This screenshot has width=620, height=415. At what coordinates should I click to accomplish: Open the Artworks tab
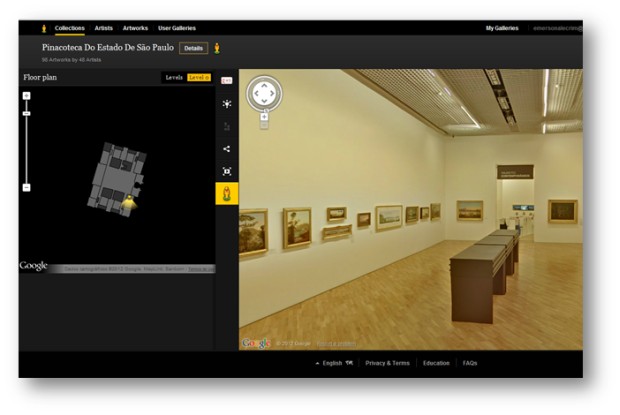click(x=135, y=28)
